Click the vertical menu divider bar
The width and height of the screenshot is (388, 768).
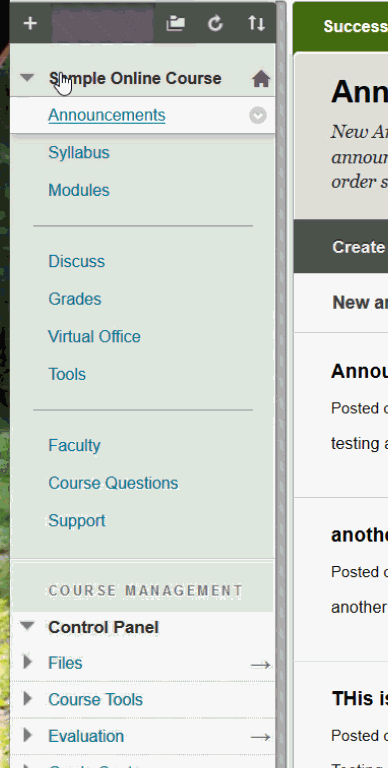point(281,384)
